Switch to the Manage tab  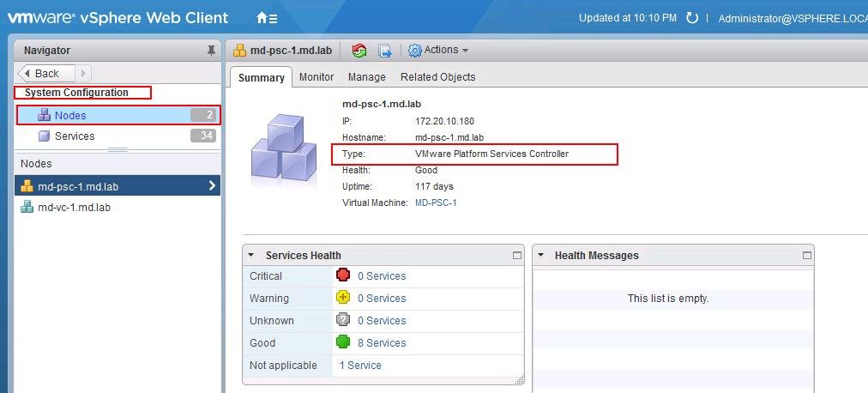click(366, 77)
